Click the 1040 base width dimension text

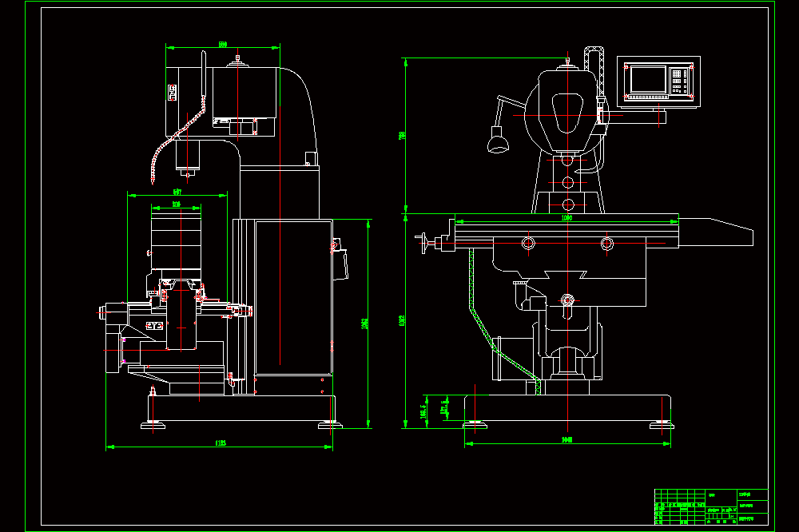(x=566, y=440)
